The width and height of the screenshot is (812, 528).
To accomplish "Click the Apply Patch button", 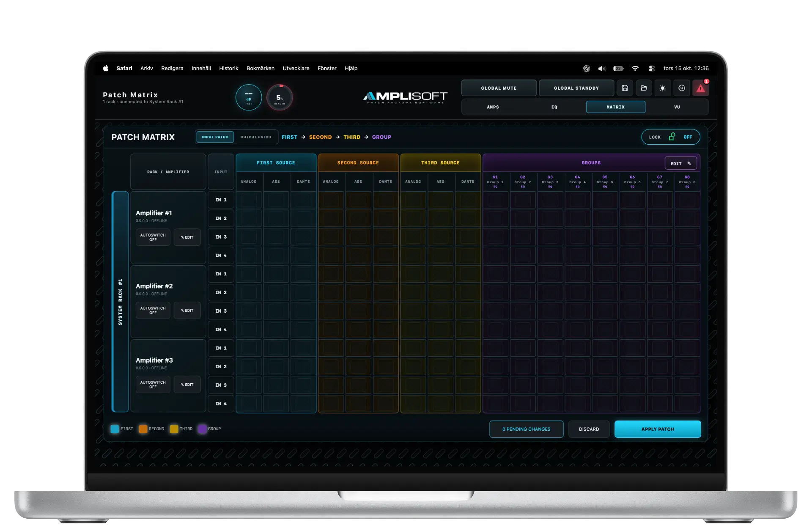I will (x=658, y=429).
